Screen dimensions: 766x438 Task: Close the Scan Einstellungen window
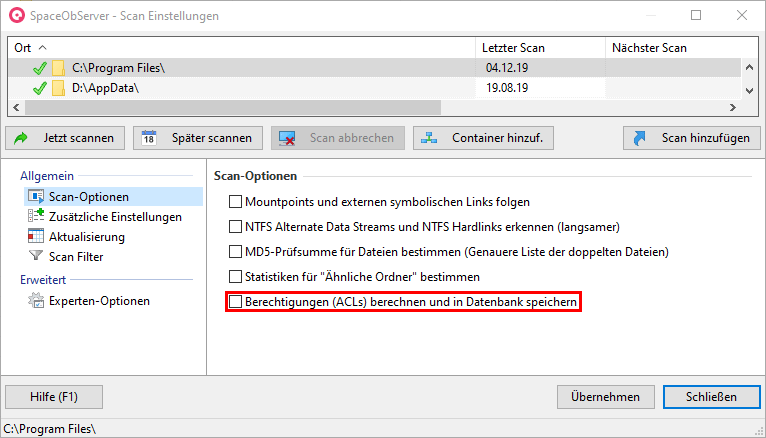(742, 15)
